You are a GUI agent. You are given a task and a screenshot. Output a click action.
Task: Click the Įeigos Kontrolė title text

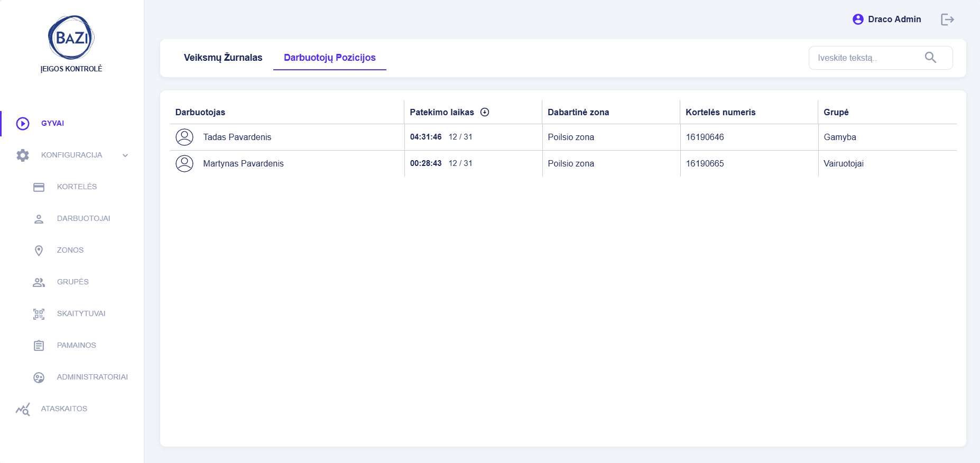71,69
